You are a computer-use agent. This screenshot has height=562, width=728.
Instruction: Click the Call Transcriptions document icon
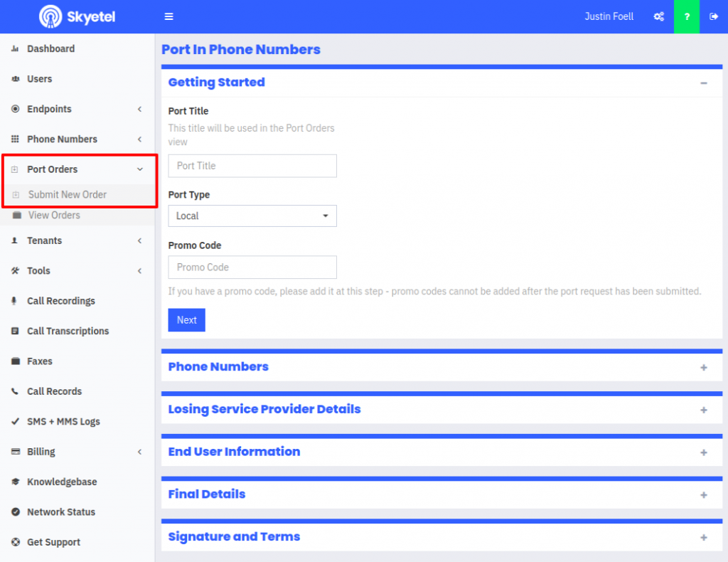[x=16, y=332]
